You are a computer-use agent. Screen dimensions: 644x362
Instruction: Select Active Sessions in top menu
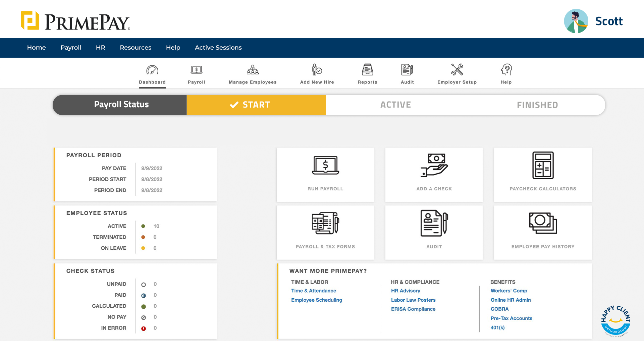coord(218,48)
